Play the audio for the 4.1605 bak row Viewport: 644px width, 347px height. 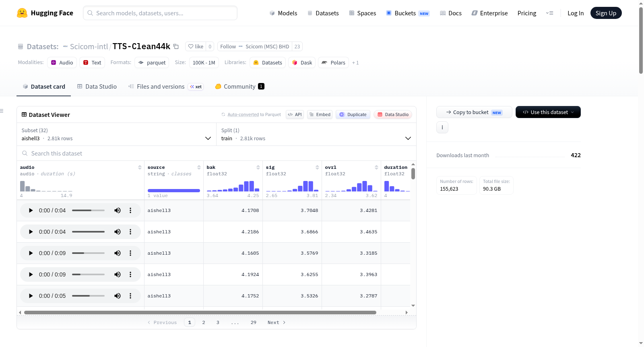[31, 253]
